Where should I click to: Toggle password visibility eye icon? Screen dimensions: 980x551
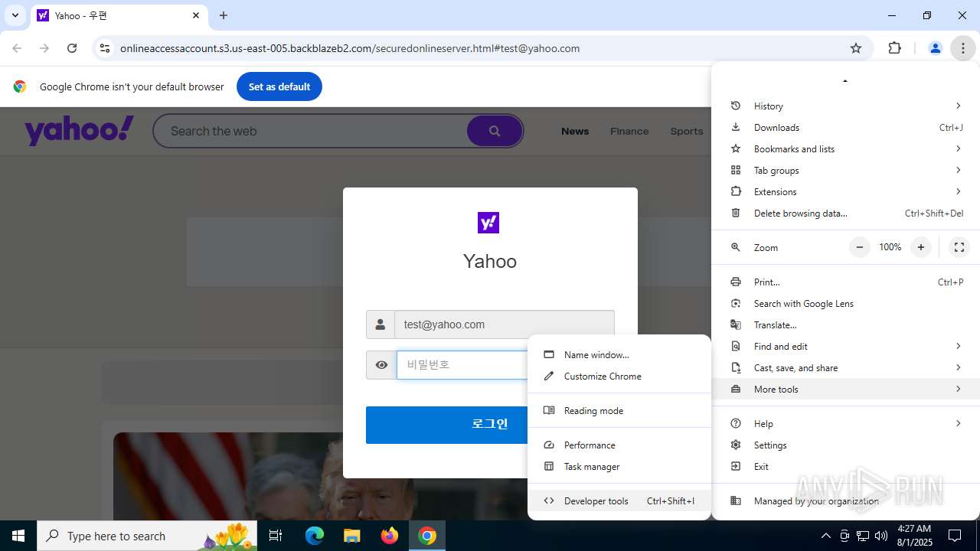pos(381,365)
